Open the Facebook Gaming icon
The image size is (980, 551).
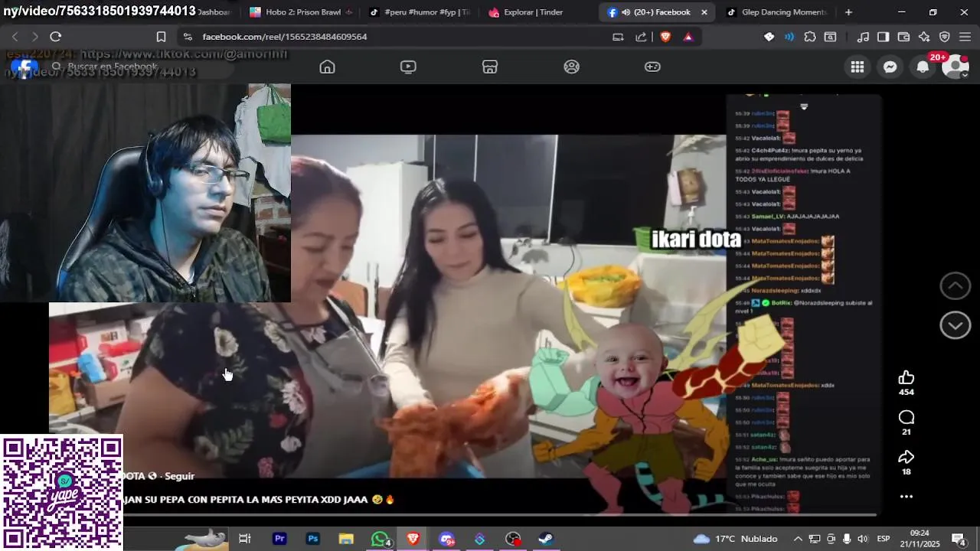click(x=652, y=67)
